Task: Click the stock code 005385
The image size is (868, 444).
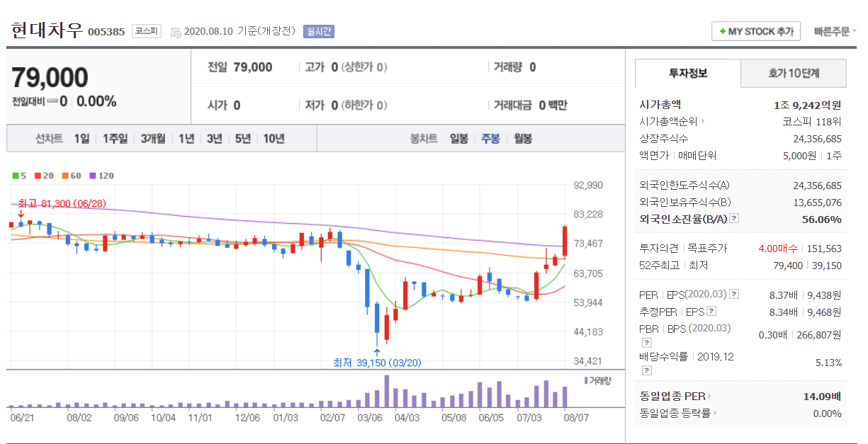Action: coord(106,32)
